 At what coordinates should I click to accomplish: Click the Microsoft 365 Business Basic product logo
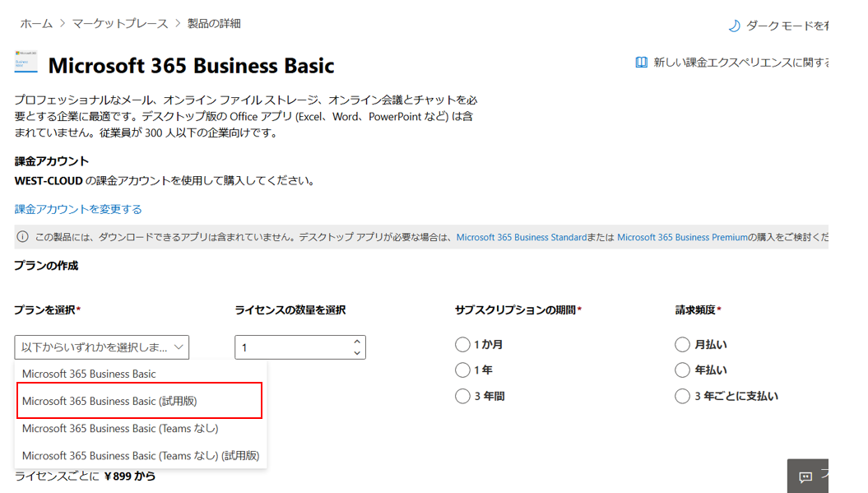coord(26,62)
